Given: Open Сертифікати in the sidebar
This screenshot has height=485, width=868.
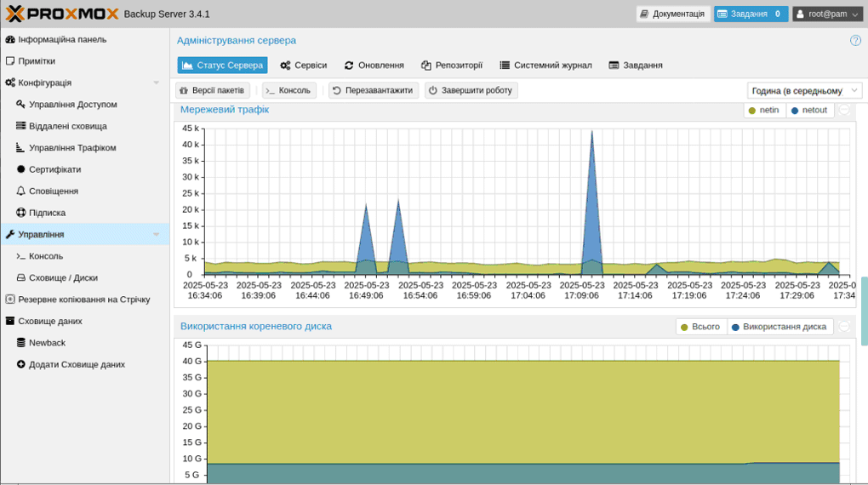Looking at the screenshot, I should (54, 169).
